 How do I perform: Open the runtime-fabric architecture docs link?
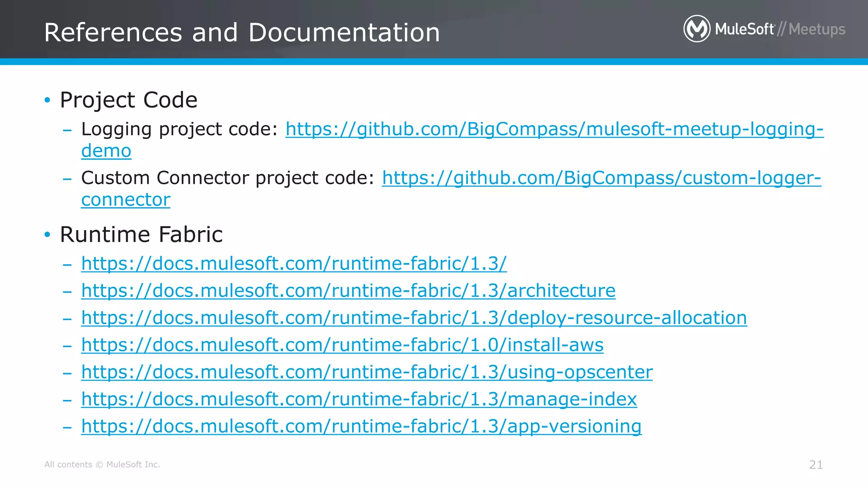(x=348, y=291)
